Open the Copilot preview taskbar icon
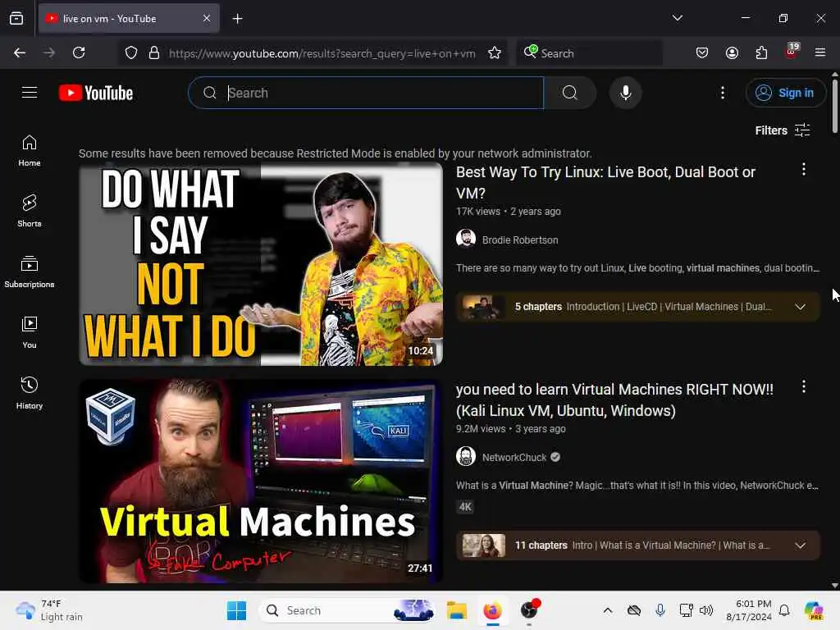 tap(813, 610)
